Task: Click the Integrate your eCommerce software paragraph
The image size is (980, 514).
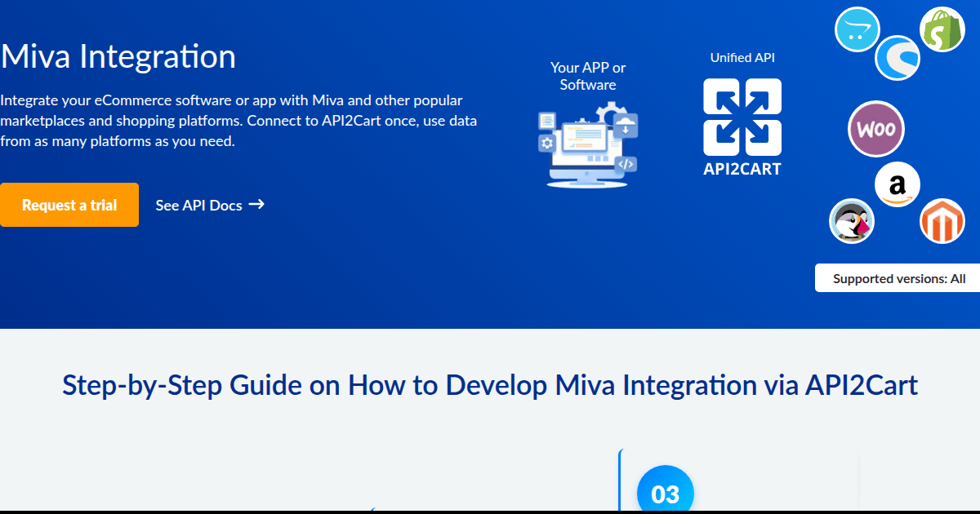Action: point(238,121)
